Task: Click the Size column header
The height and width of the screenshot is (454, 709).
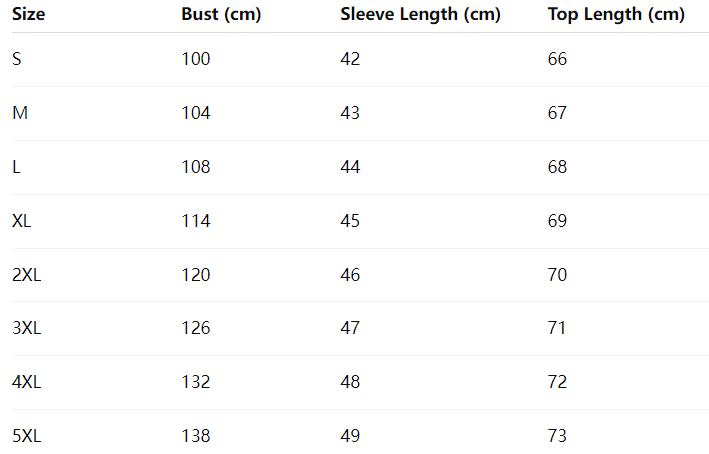Action: point(29,15)
